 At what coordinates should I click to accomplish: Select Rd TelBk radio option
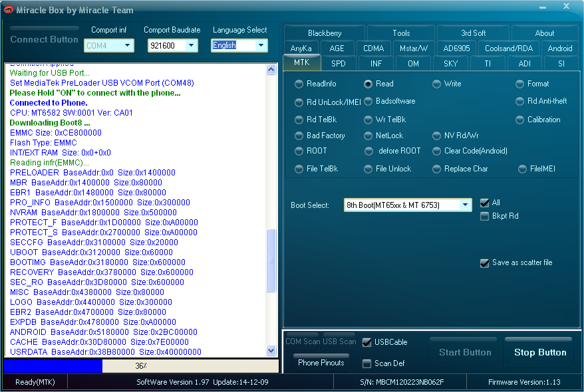tap(299, 120)
